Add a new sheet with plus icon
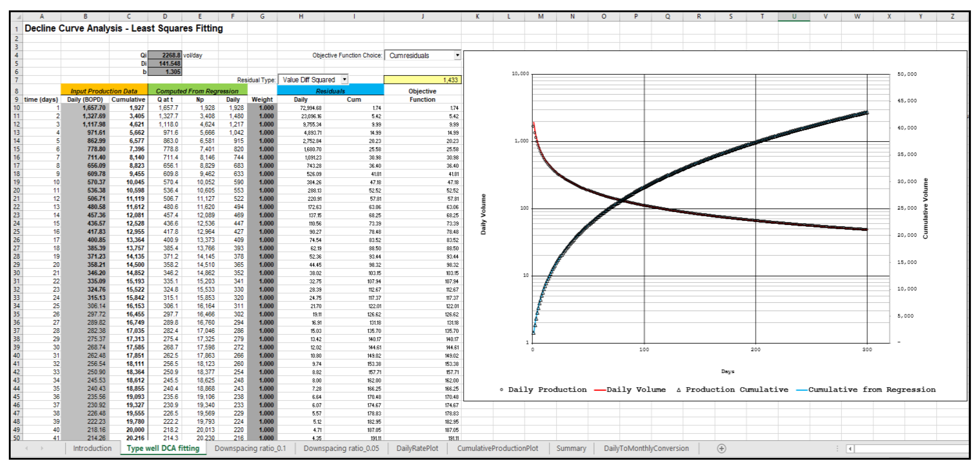 click(721, 449)
